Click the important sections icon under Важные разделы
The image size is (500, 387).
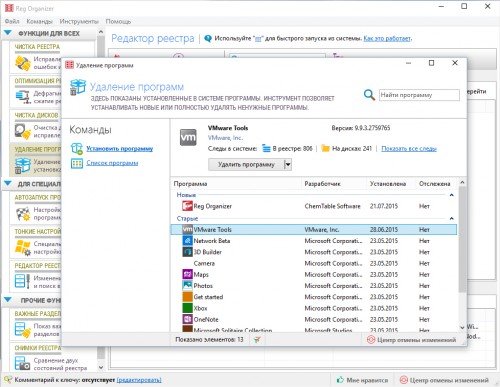[23, 329]
